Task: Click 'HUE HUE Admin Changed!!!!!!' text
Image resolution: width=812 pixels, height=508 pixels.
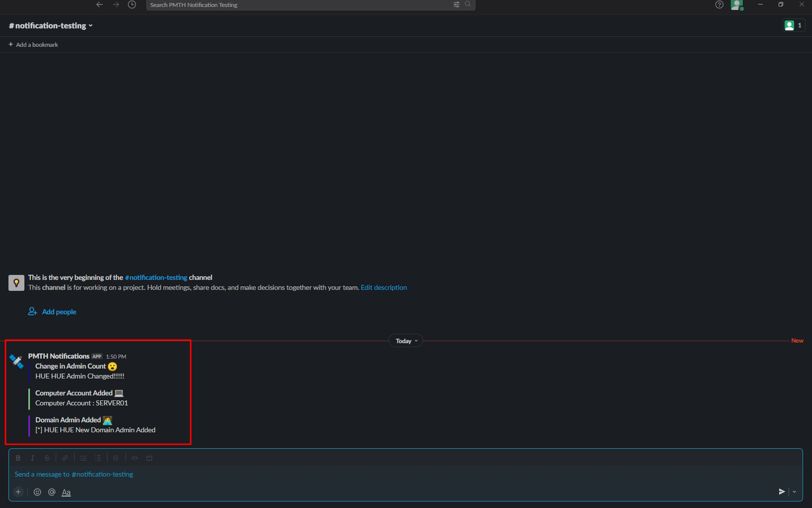Action: click(x=80, y=376)
